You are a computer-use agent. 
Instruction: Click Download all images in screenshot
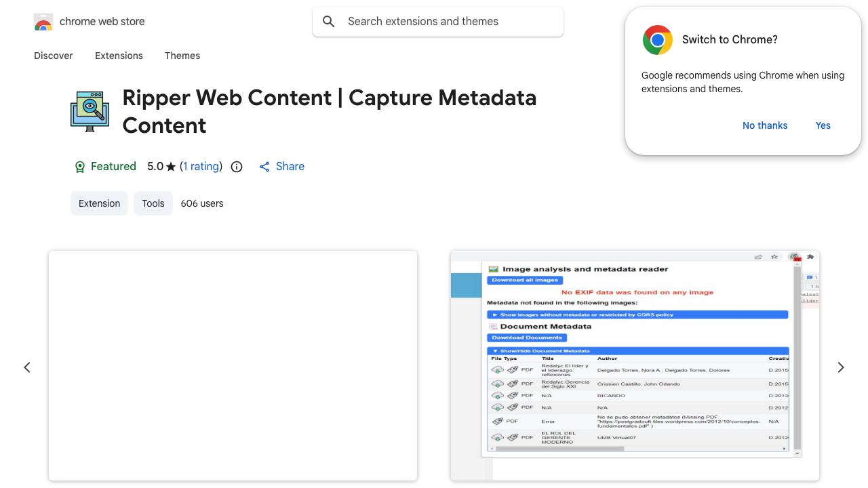coord(525,280)
